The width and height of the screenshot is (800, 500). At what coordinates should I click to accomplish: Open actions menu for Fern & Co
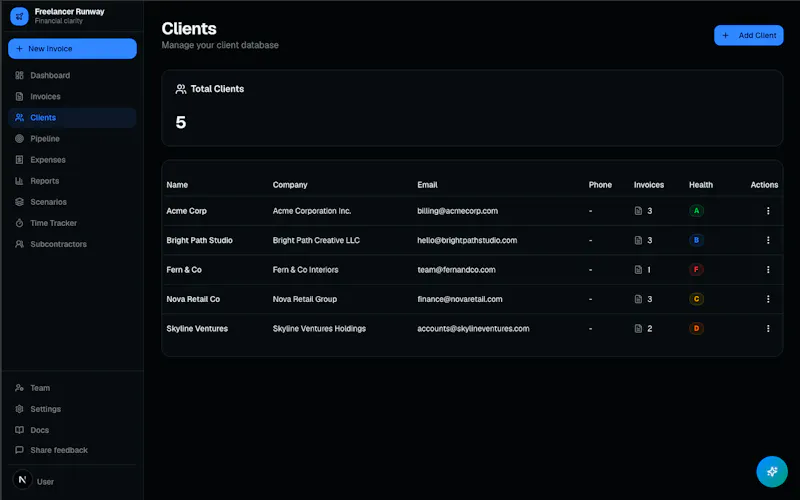click(768, 269)
